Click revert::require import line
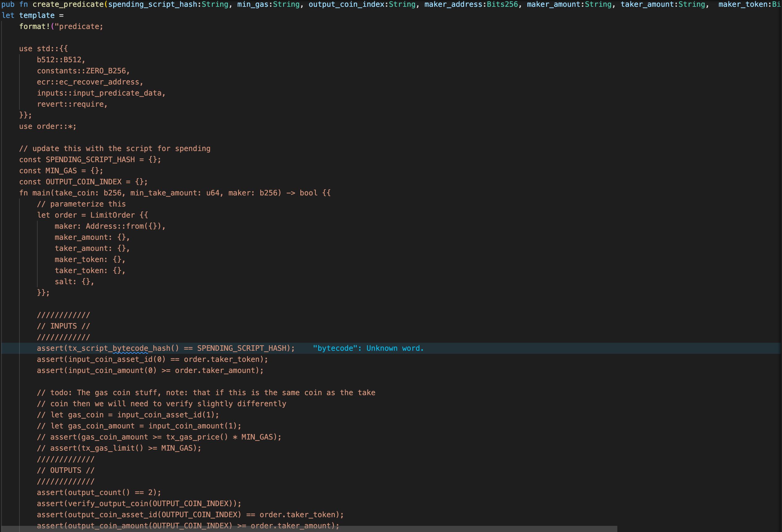 pos(72,104)
